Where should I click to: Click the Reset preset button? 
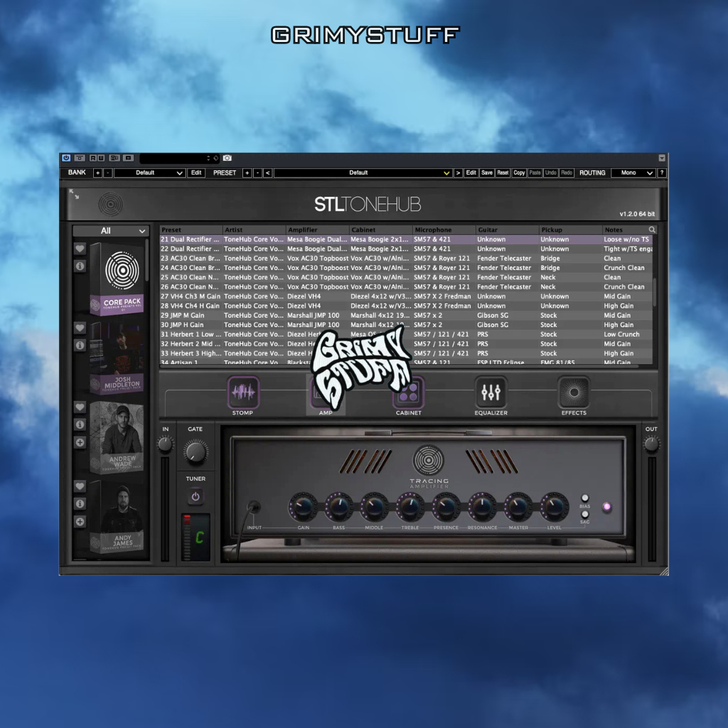click(503, 173)
